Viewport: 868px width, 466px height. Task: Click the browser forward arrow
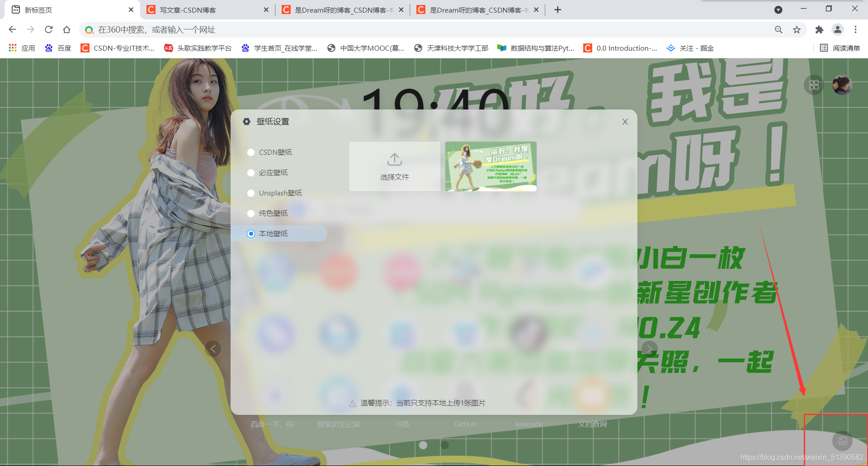[30, 30]
